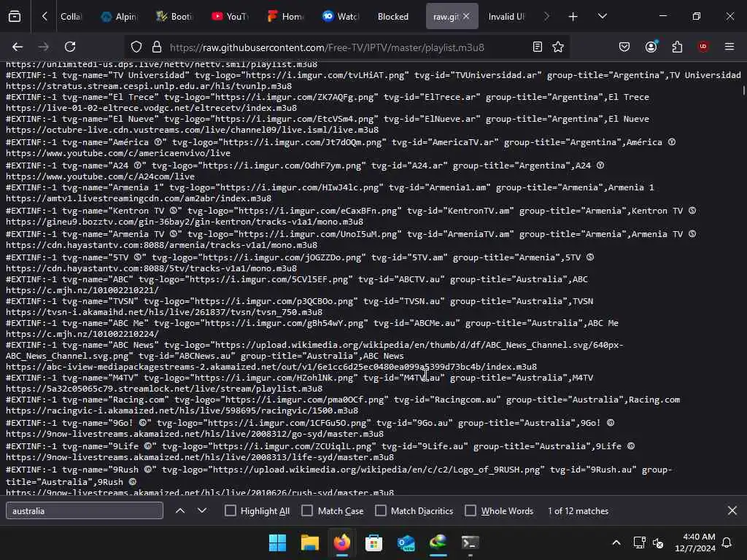Screen dimensions: 747x560
Task: Open Firefox account profile icon
Action: 651,47
